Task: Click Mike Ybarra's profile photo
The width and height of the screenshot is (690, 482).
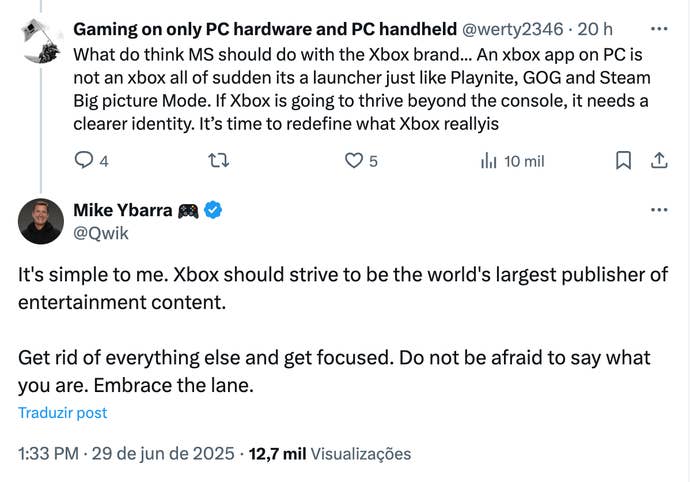Action: [41, 221]
